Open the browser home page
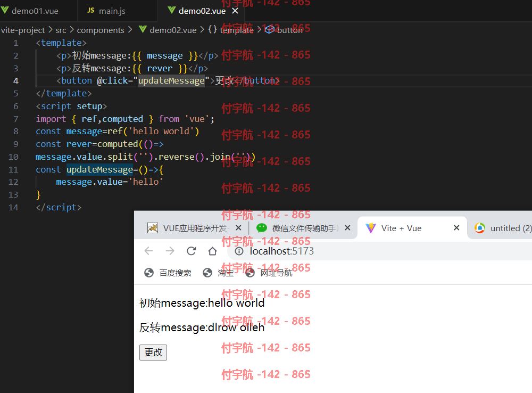Image resolution: width=532 pixels, height=393 pixels. (x=212, y=251)
